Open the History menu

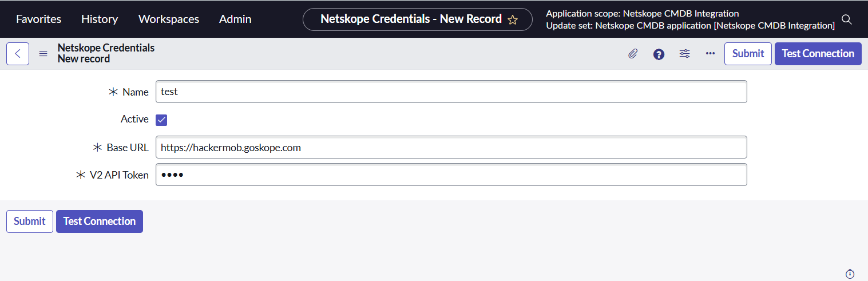tap(100, 19)
